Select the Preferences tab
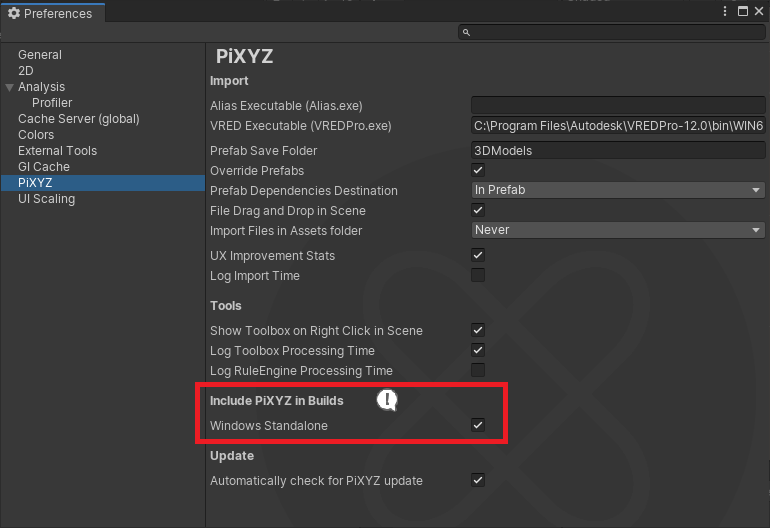The height and width of the screenshot is (528, 770). pos(53,13)
